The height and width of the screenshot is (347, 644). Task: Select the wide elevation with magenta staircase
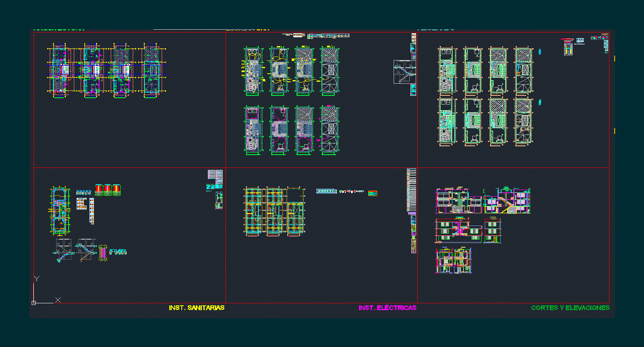[x=459, y=230]
